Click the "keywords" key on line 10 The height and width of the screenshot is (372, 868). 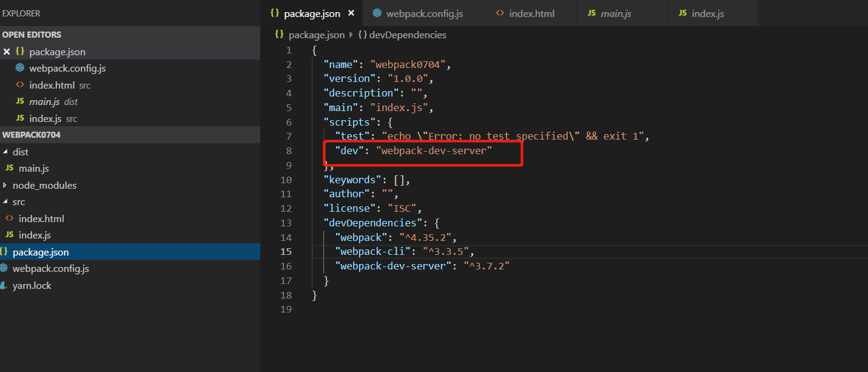tap(353, 180)
